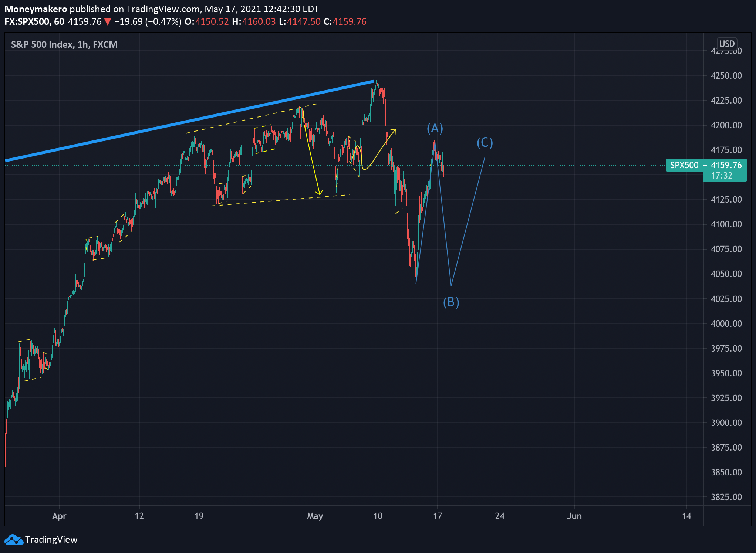Viewport: 756px width, 553px height.
Task: Click the −19.69 (−0.47%) change value
Action: pos(148,21)
